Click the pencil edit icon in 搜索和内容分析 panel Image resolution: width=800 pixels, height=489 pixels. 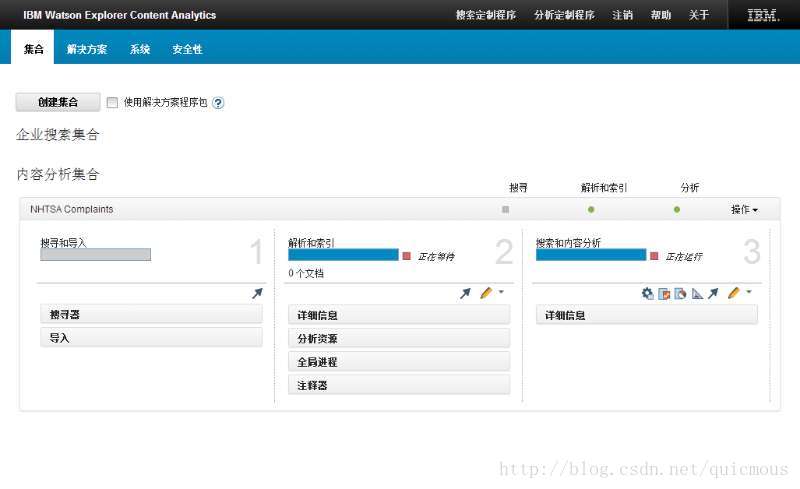tap(734, 292)
